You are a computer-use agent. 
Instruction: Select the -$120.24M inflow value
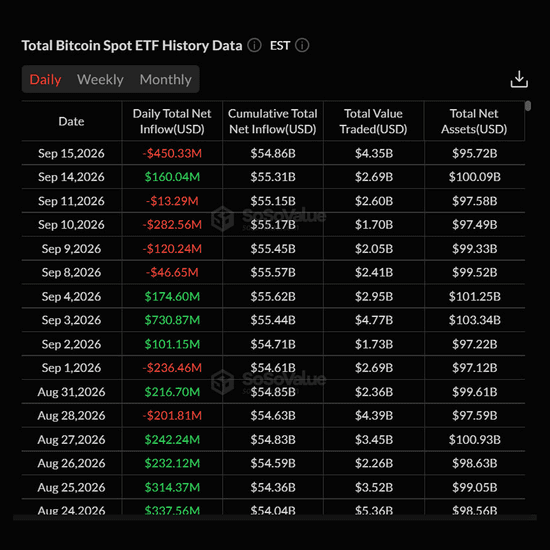[x=172, y=249]
